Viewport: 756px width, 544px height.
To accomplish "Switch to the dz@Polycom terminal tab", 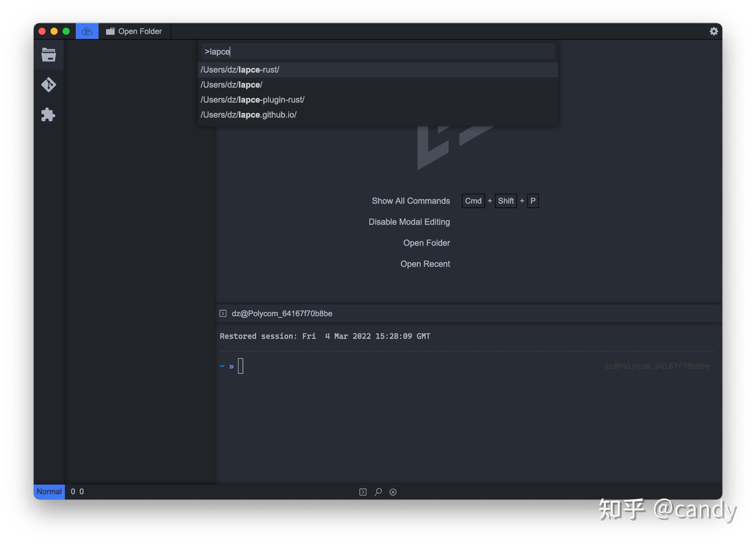I will (282, 313).
